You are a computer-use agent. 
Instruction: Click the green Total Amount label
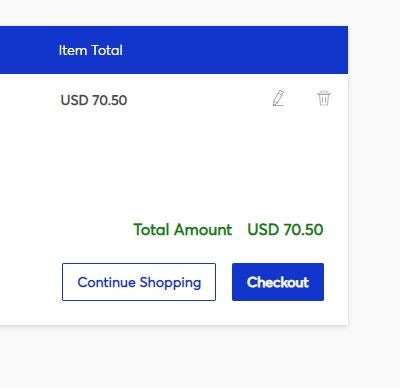(182, 230)
